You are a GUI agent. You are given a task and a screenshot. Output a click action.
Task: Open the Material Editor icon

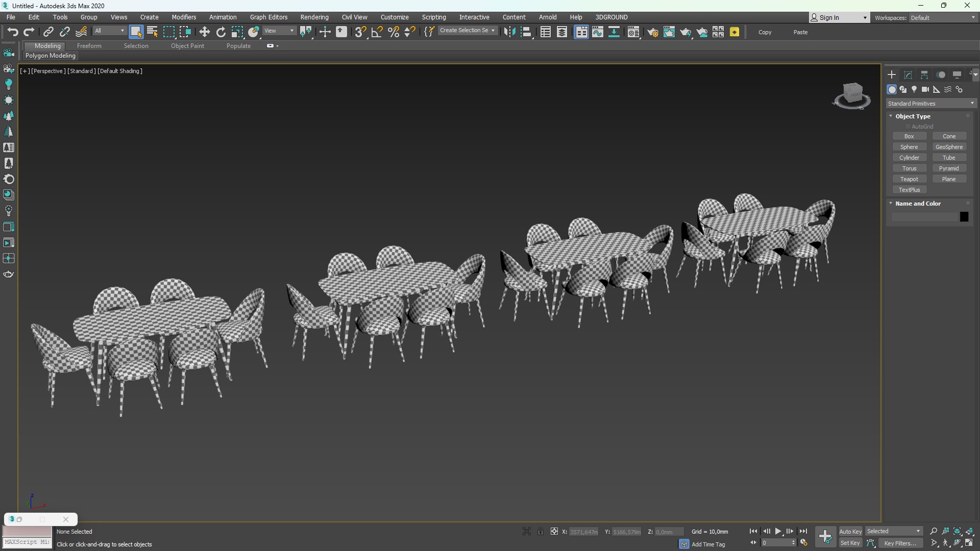pos(633,32)
